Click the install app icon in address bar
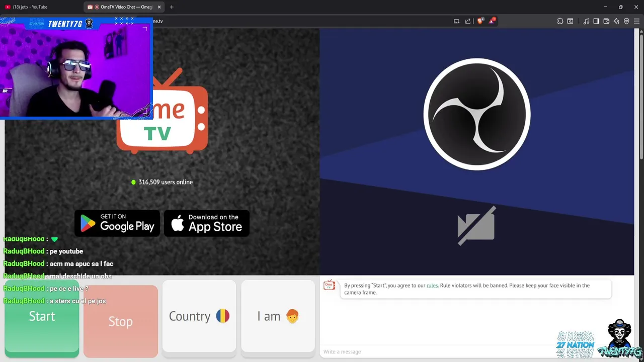This screenshot has height=362, width=644. [456, 21]
